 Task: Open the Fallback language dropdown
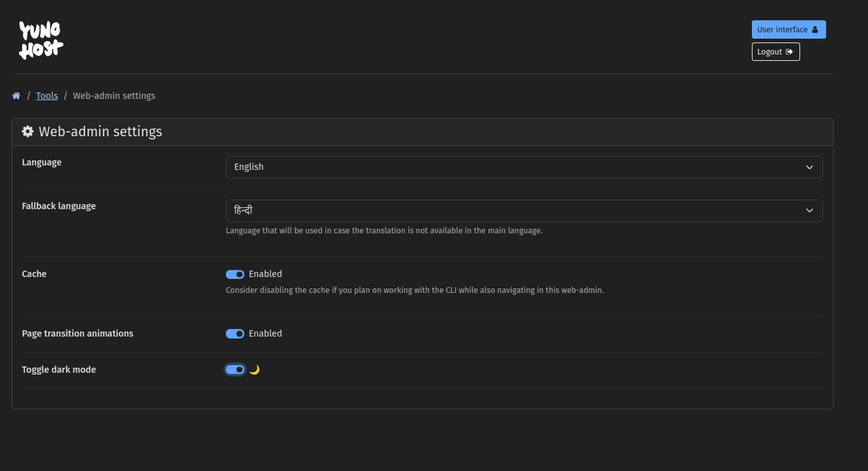tap(524, 210)
